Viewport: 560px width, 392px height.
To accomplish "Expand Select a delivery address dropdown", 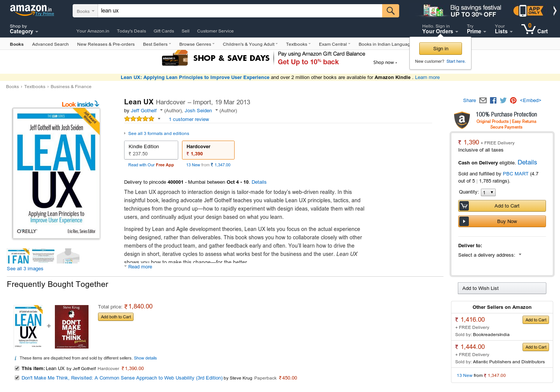I will pos(490,255).
